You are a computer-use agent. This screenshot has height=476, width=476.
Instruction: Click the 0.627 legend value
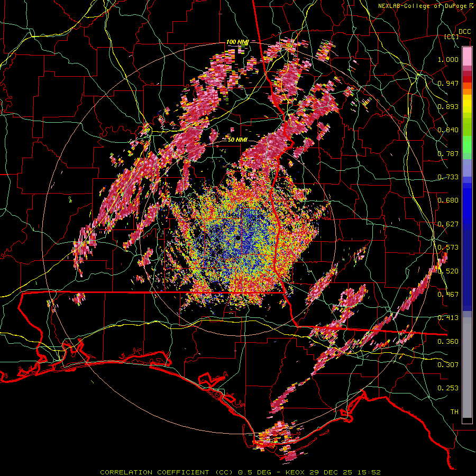[x=448, y=224]
